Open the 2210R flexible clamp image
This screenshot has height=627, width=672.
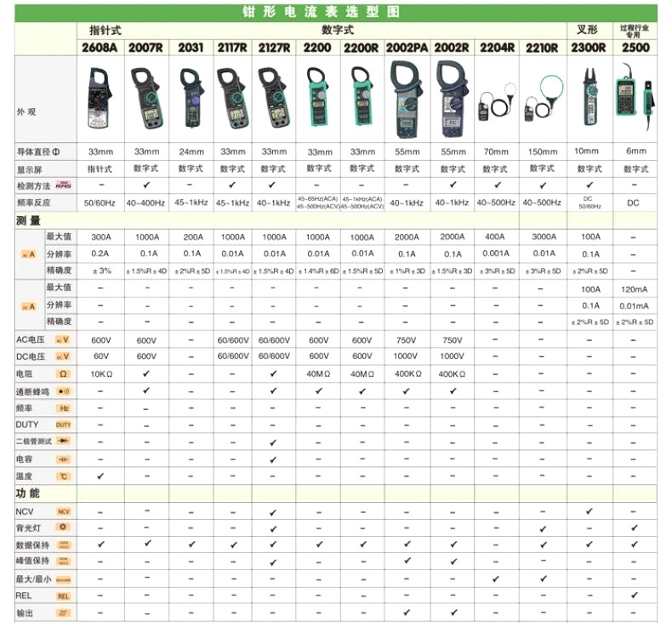click(x=542, y=100)
